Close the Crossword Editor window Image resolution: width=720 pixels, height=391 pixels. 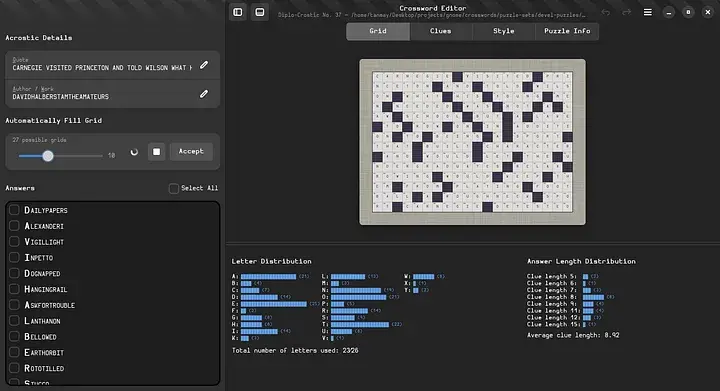point(708,12)
